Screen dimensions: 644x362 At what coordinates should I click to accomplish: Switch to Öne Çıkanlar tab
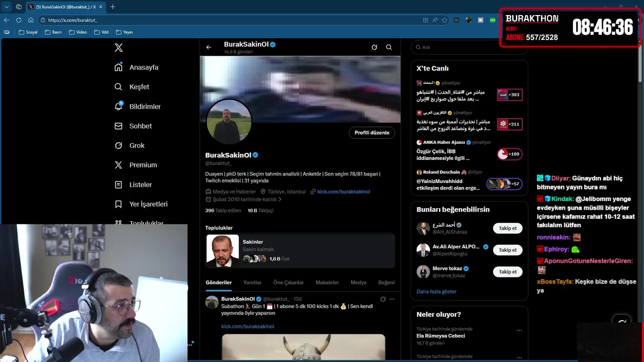pyautogui.click(x=288, y=283)
